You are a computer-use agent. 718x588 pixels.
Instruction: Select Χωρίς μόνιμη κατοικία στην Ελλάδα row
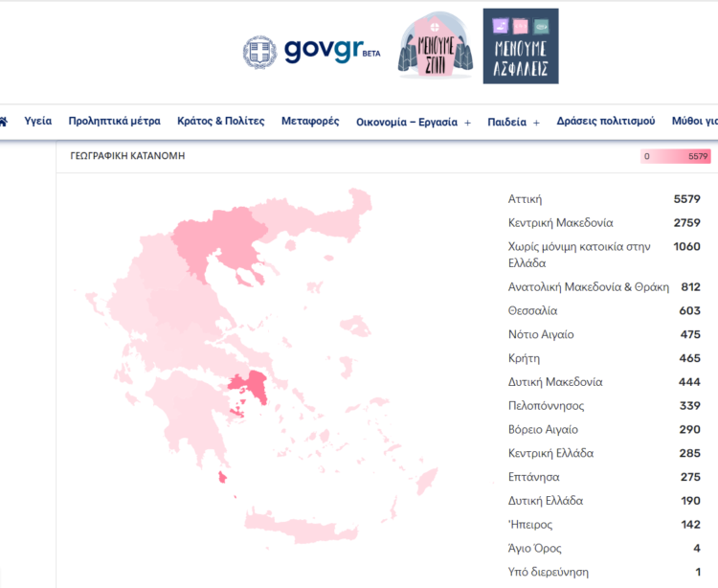pos(604,255)
